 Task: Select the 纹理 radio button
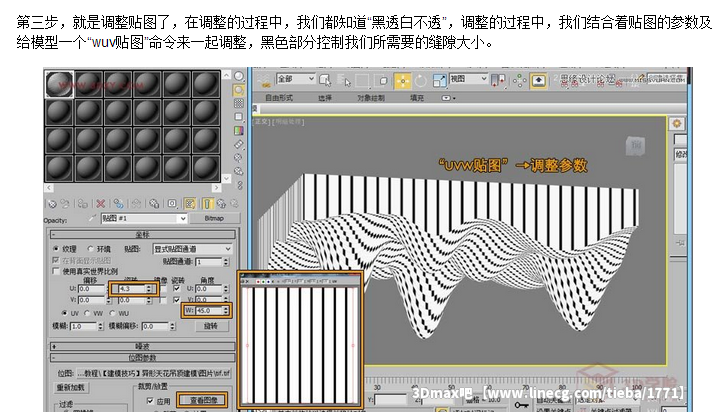coord(57,248)
